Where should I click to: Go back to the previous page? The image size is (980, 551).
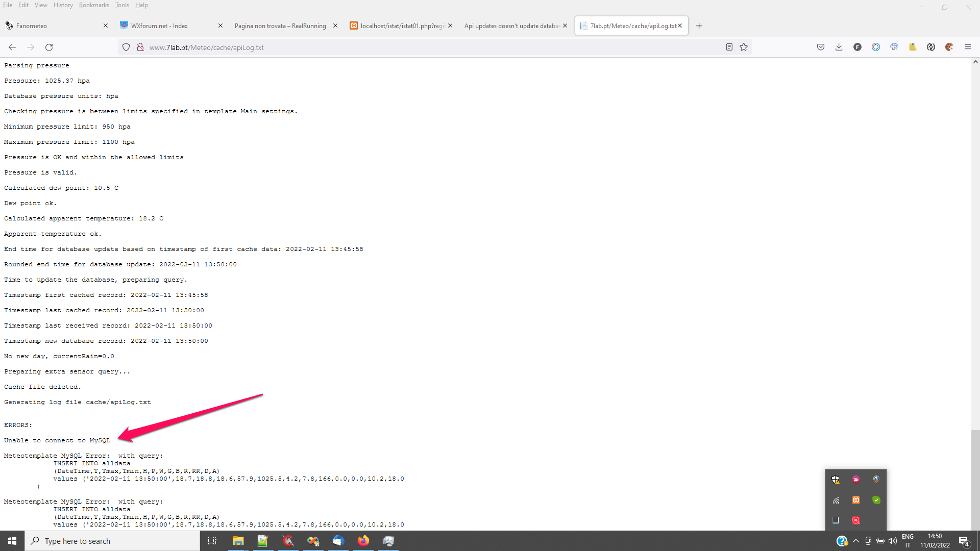(12, 47)
